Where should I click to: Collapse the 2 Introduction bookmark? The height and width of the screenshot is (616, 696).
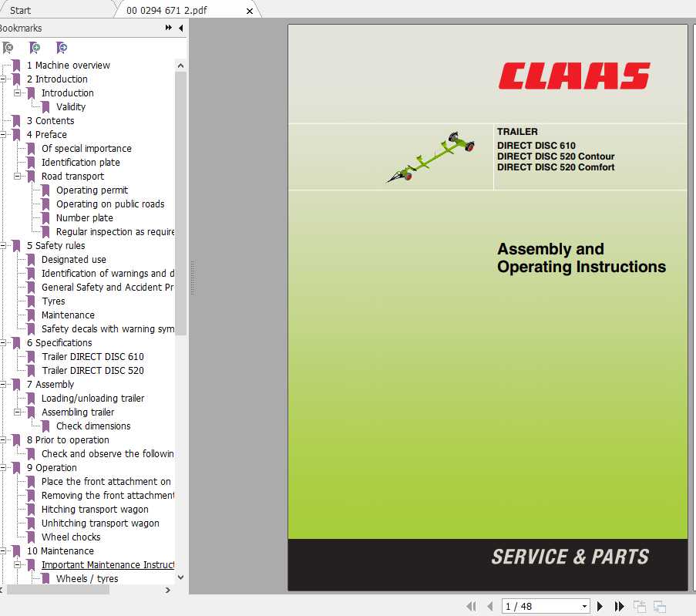pos(2,79)
